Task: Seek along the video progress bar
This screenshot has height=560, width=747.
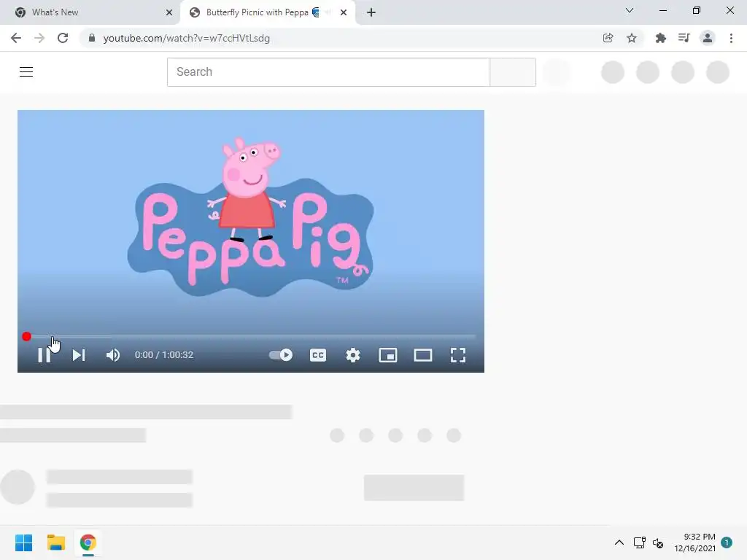Action: click(251, 337)
